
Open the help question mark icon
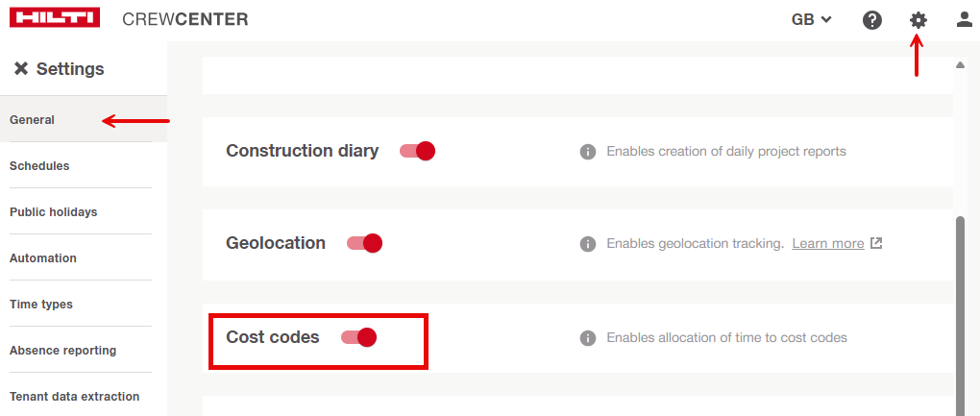872,19
